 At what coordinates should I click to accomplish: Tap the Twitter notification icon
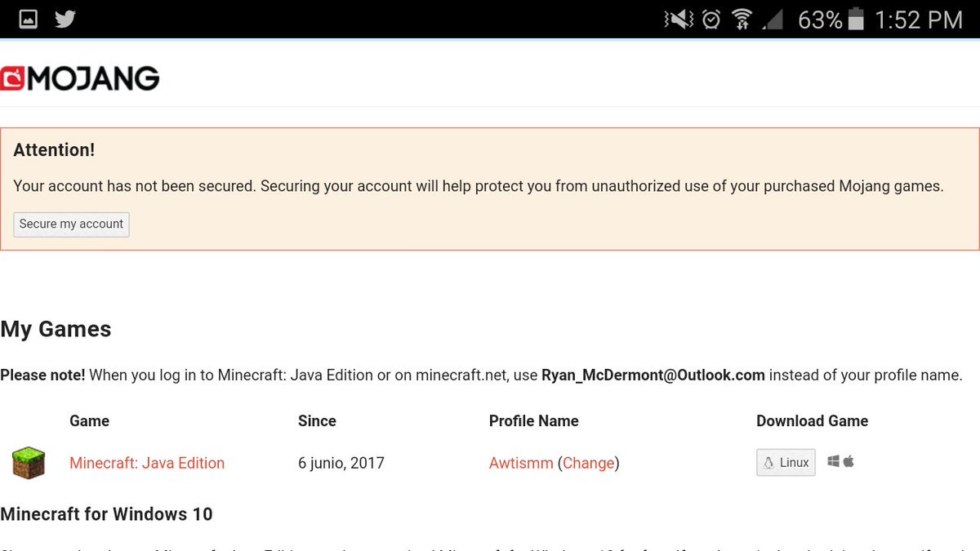click(x=65, y=19)
